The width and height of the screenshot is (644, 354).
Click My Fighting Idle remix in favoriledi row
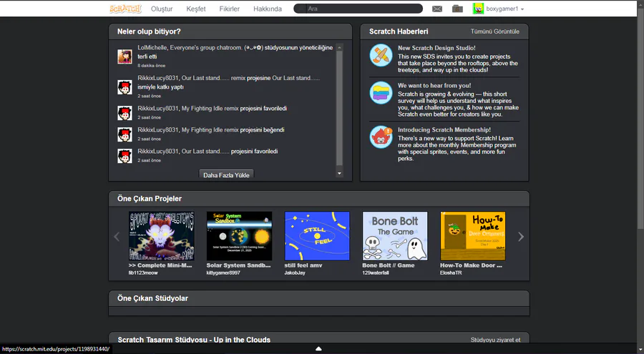coord(210,109)
